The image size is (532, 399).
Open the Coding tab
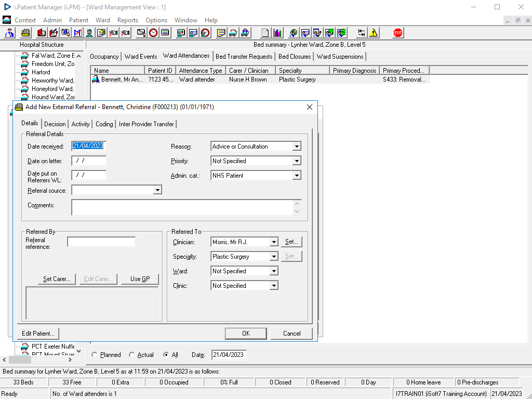pyautogui.click(x=104, y=124)
